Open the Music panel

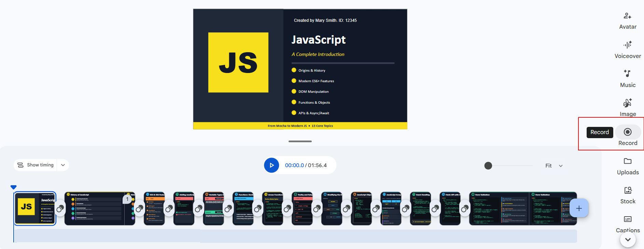[x=628, y=79]
